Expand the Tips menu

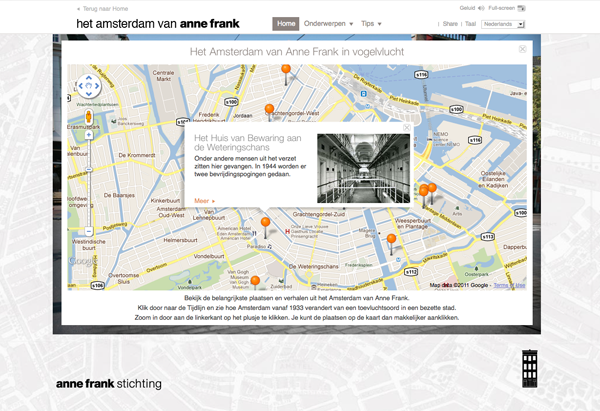[371, 24]
